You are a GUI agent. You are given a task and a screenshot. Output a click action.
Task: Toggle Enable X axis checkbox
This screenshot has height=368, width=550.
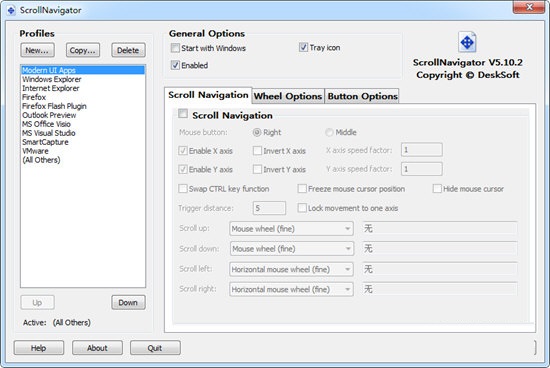pos(183,151)
